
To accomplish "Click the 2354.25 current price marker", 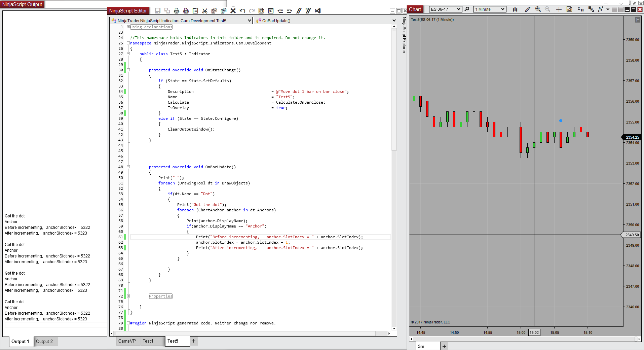I will tap(632, 137).
